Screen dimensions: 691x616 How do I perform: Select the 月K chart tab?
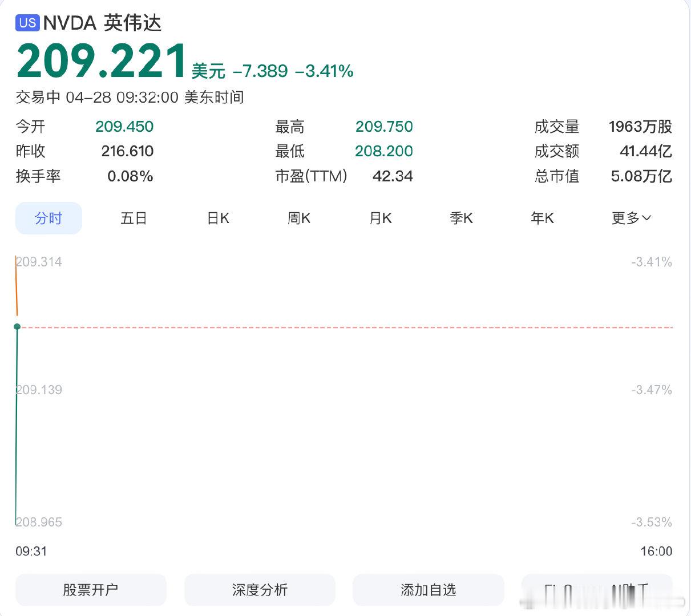click(x=381, y=218)
